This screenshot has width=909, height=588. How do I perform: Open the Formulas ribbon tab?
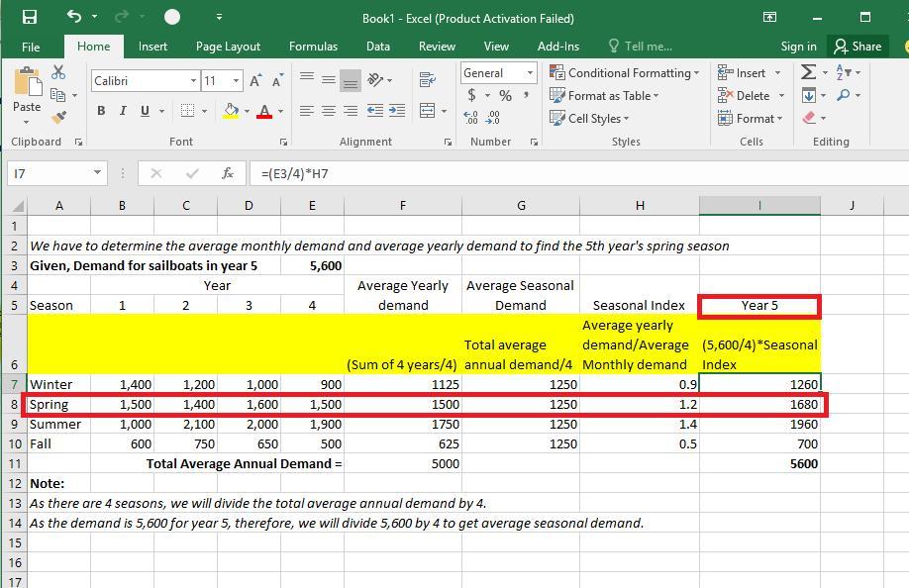click(313, 46)
